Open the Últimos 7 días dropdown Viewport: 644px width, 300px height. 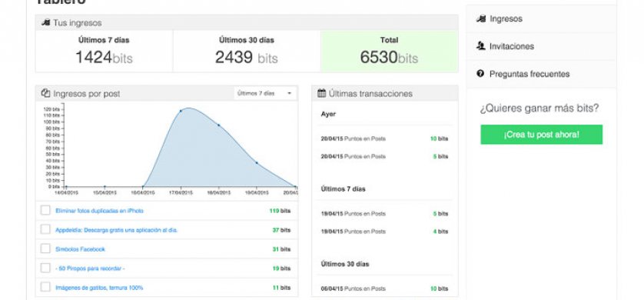[265, 93]
